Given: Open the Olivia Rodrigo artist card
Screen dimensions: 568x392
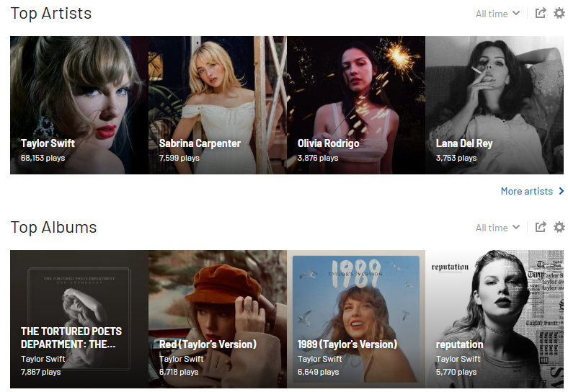Looking at the screenshot, I should [x=356, y=105].
